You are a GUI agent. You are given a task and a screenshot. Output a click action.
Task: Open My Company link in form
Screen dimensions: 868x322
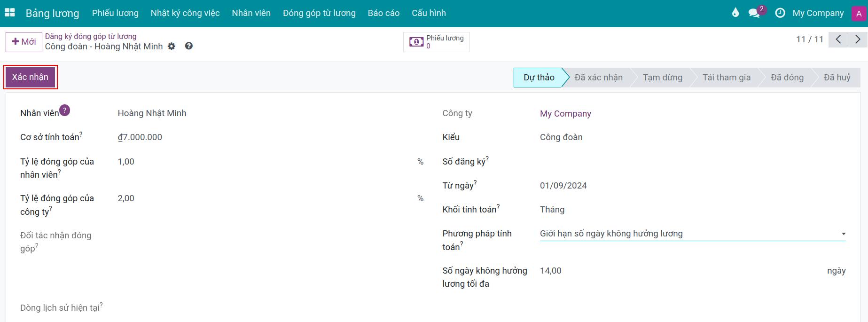[x=565, y=113]
